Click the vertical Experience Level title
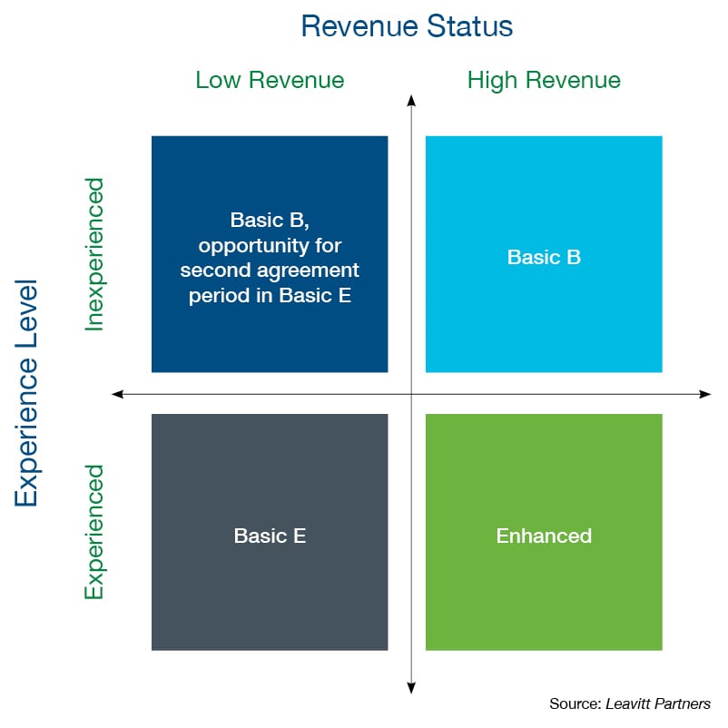 25,393
